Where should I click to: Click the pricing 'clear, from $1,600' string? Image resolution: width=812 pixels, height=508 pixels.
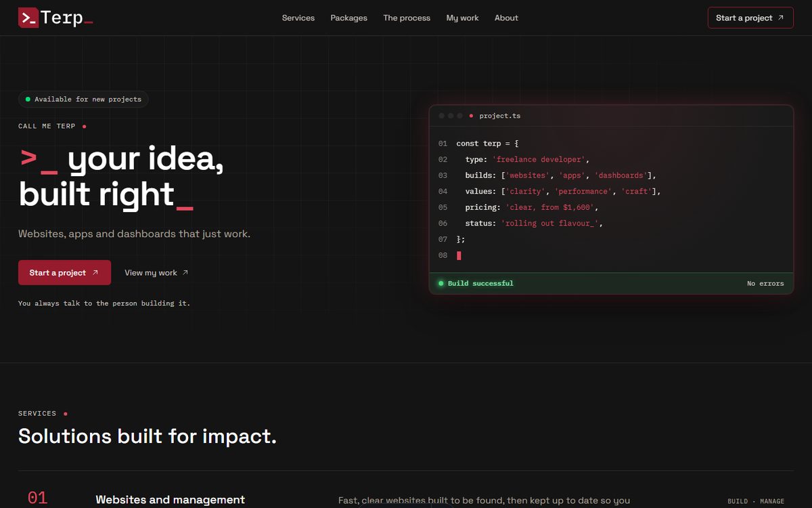(549, 207)
